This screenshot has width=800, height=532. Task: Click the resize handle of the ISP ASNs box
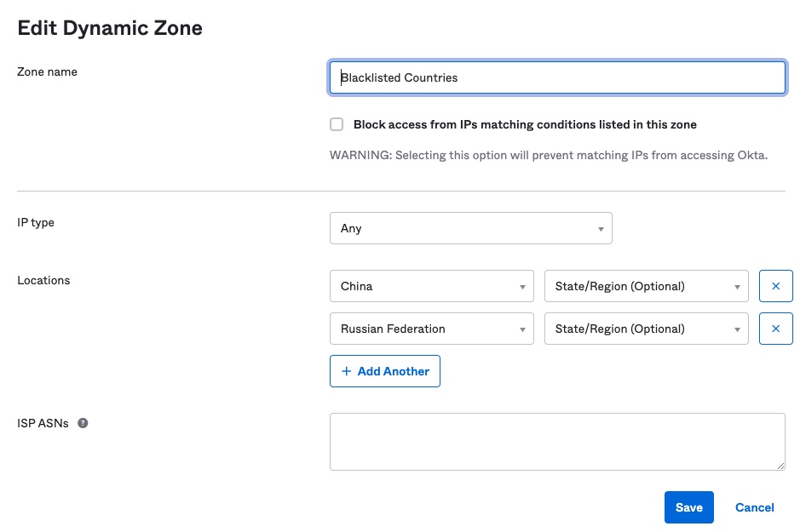click(x=780, y=464)
